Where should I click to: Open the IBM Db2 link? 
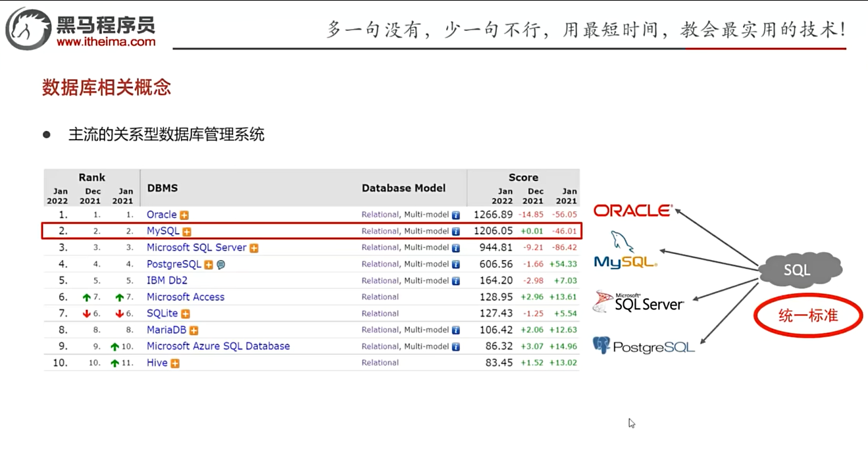tap(167, 280)
